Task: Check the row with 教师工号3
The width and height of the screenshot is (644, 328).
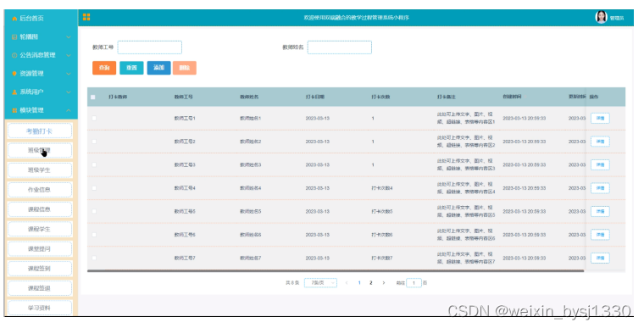Action: coord(94,164)
